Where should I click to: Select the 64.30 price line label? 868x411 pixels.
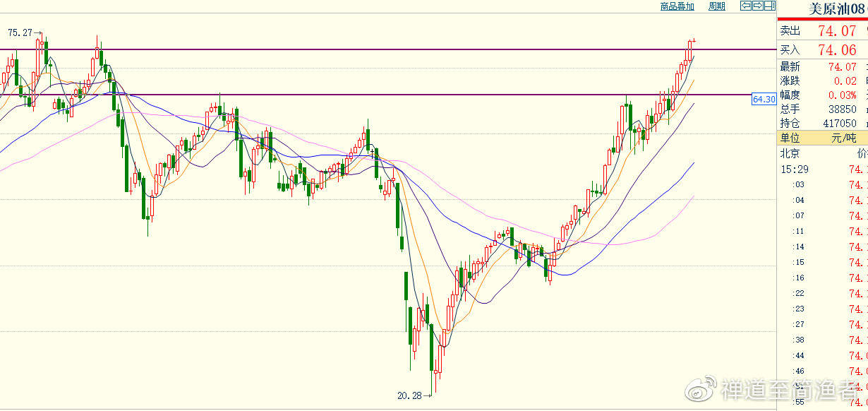[x=764, y=100]
